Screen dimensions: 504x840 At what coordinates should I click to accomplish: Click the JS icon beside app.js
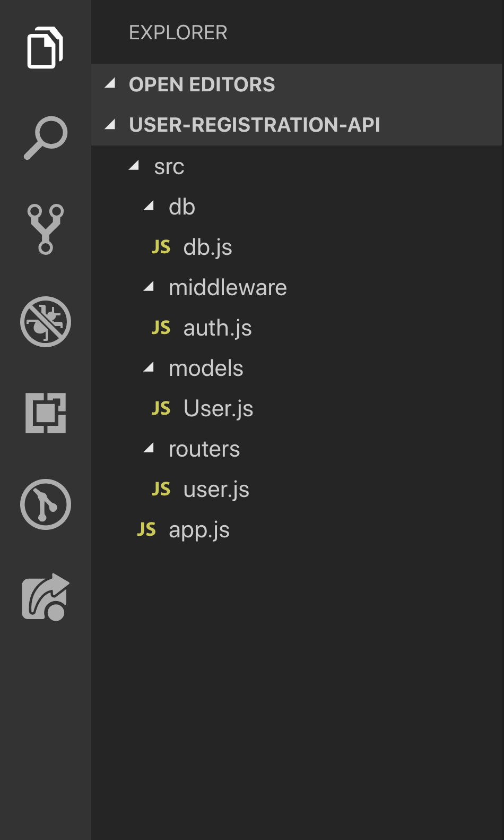[146, 529]
